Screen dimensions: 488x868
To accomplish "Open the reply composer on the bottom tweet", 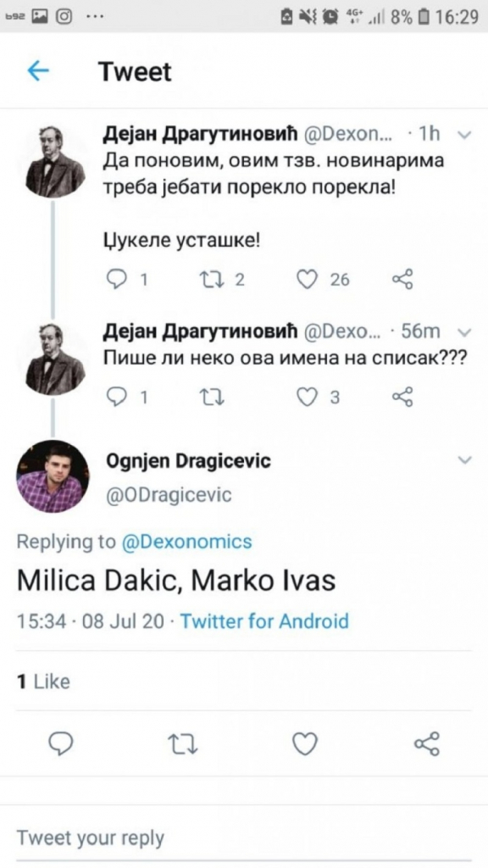I will coord(59,744).
